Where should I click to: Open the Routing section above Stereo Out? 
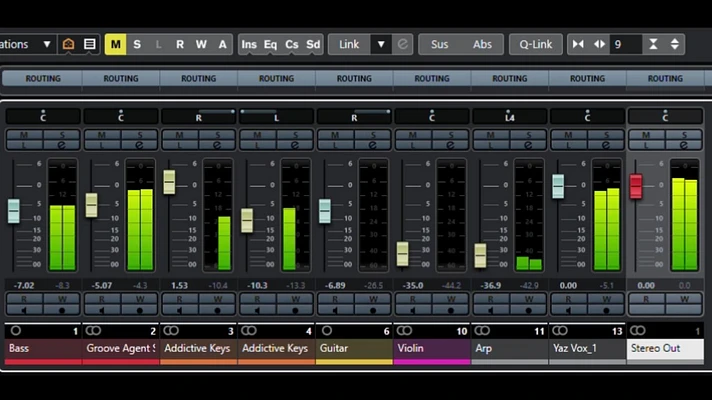point(665,78)
